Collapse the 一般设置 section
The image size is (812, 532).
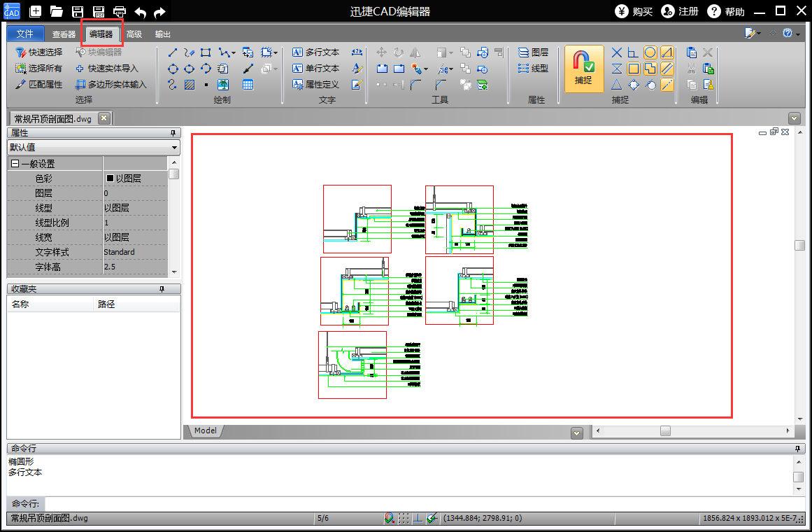click(x=15, y=164)
